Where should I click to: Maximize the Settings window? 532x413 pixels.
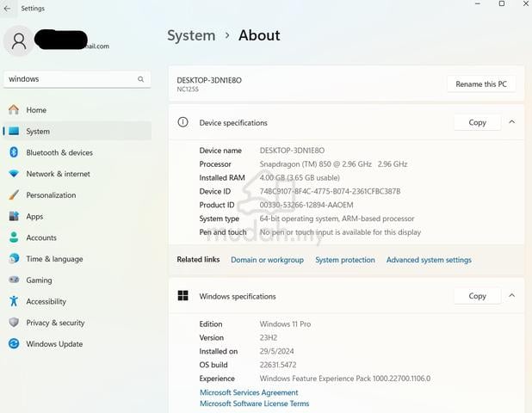[502, 3]
